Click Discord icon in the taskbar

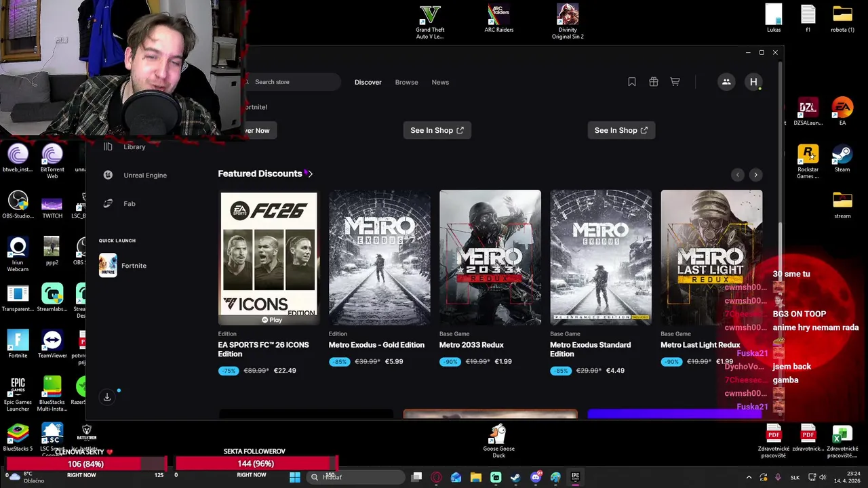point(536,477)
